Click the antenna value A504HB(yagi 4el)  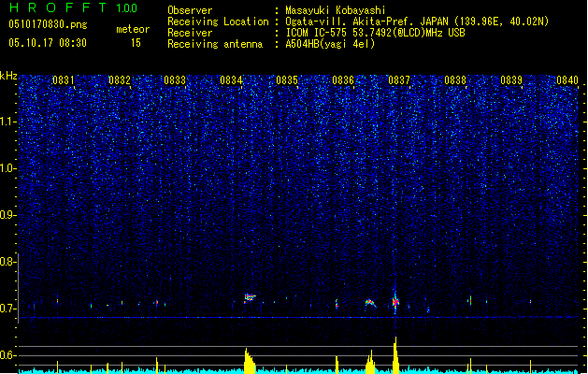pyautogui.click(x=330, y=44)
